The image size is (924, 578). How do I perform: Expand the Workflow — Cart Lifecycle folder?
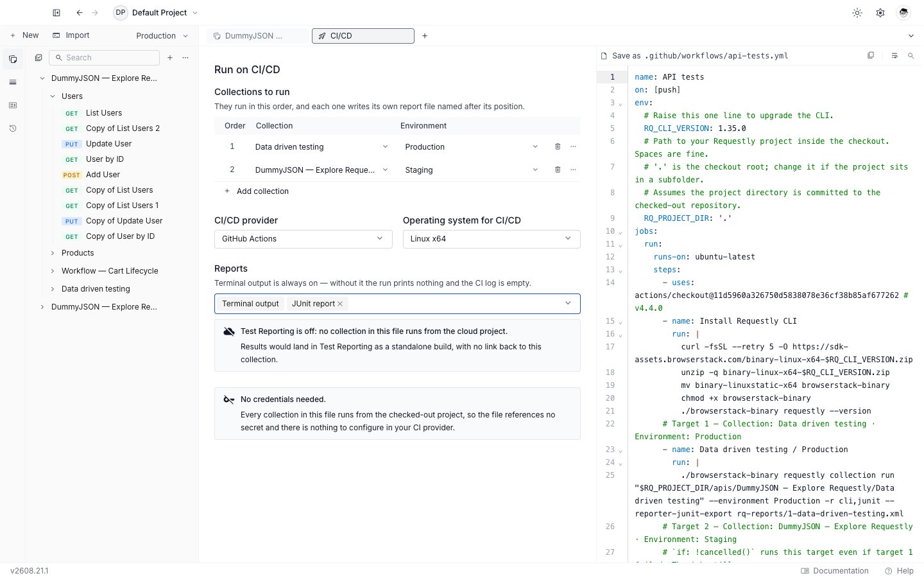[x=53, y=271]
